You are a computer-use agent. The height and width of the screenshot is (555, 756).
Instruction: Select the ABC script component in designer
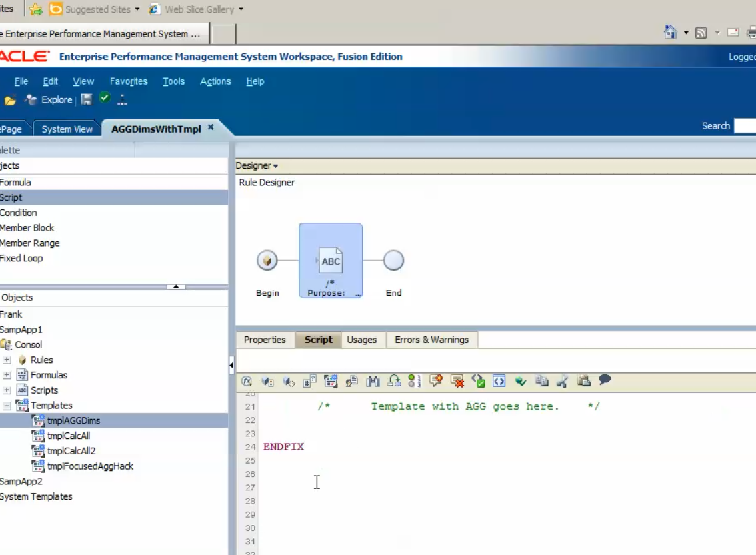coord(331,260)
